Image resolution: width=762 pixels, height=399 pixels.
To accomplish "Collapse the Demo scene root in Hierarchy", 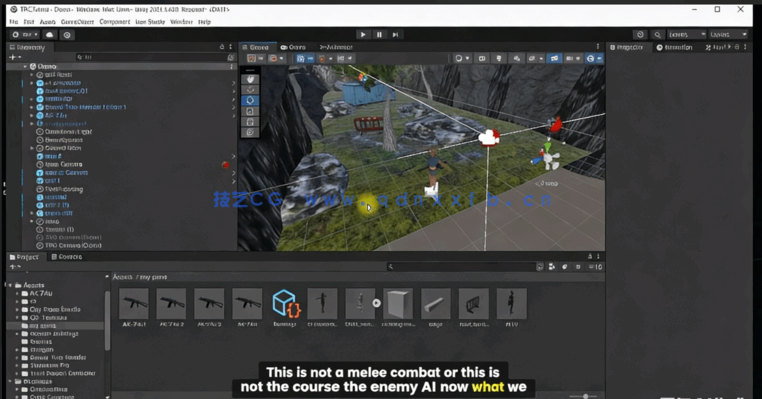I will coord(25,66).
